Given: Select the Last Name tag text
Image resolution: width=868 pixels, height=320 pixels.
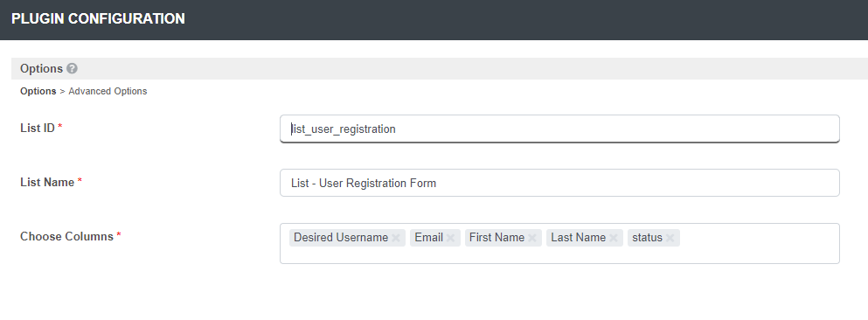Looking at the screenshot, I should pos(578,238).
